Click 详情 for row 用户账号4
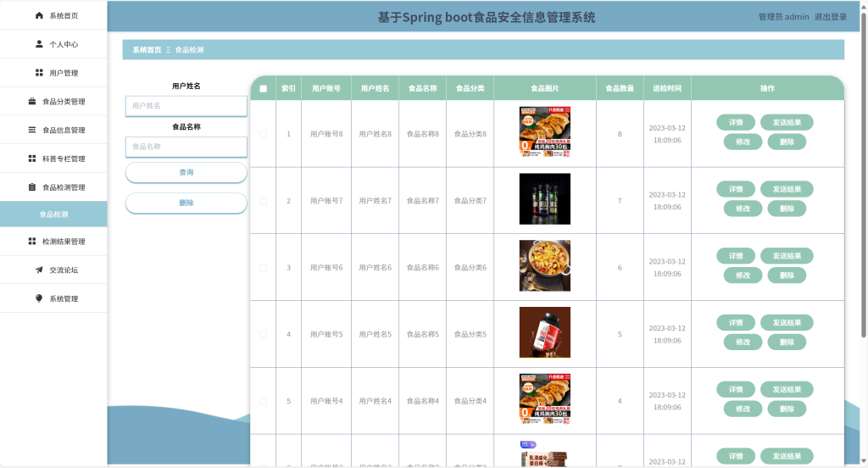 click(x=736, y=389)
